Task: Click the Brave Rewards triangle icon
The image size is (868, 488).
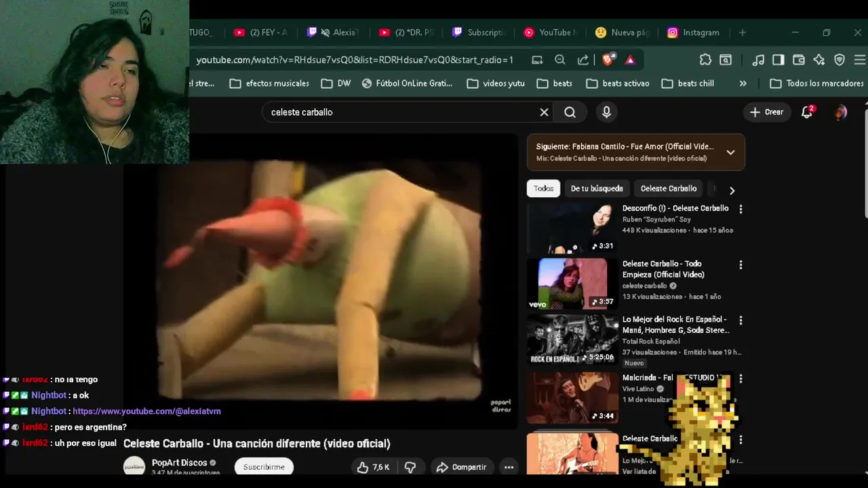Action: pos(630,60)
